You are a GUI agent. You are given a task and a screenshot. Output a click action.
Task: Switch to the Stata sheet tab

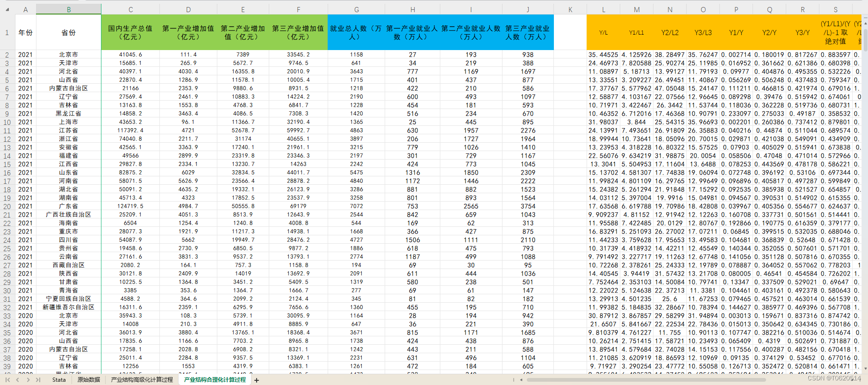click(x=59, y=380)
